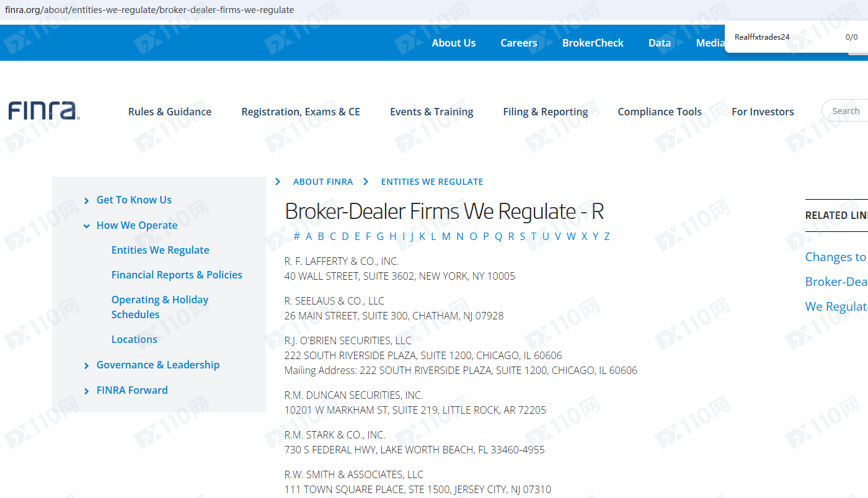Viewport: 868px width, 498px height.
Task: Go to Careers in top bar
Action: click(518, 43)
